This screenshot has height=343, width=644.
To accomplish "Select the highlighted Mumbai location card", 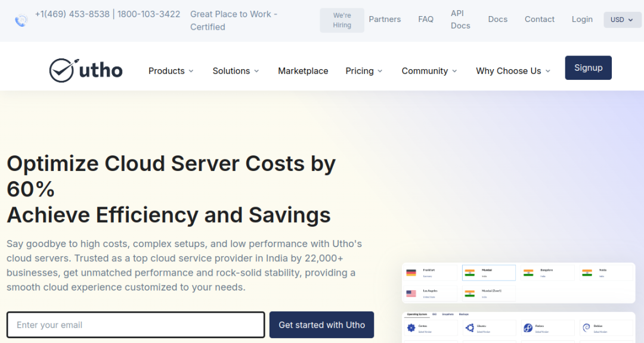I will point(489,273).
